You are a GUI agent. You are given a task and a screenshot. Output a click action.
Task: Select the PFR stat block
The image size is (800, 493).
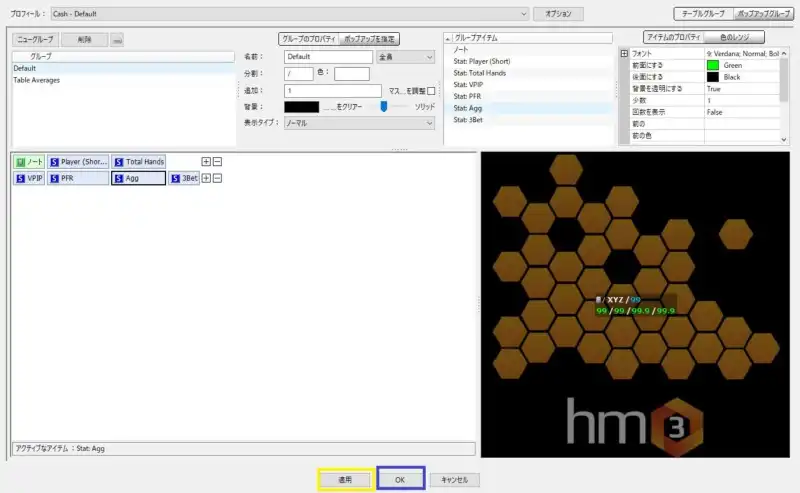click(78, 178)
